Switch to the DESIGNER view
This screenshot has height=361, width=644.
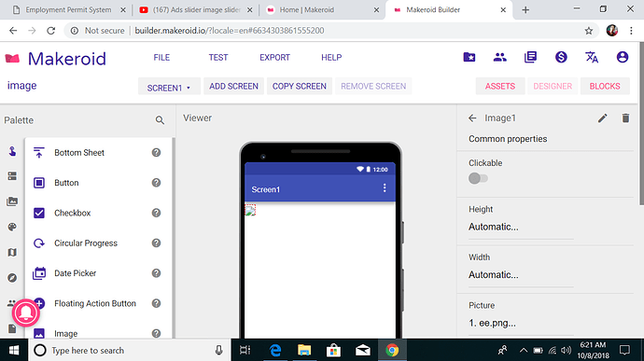(x=553, y=86)
